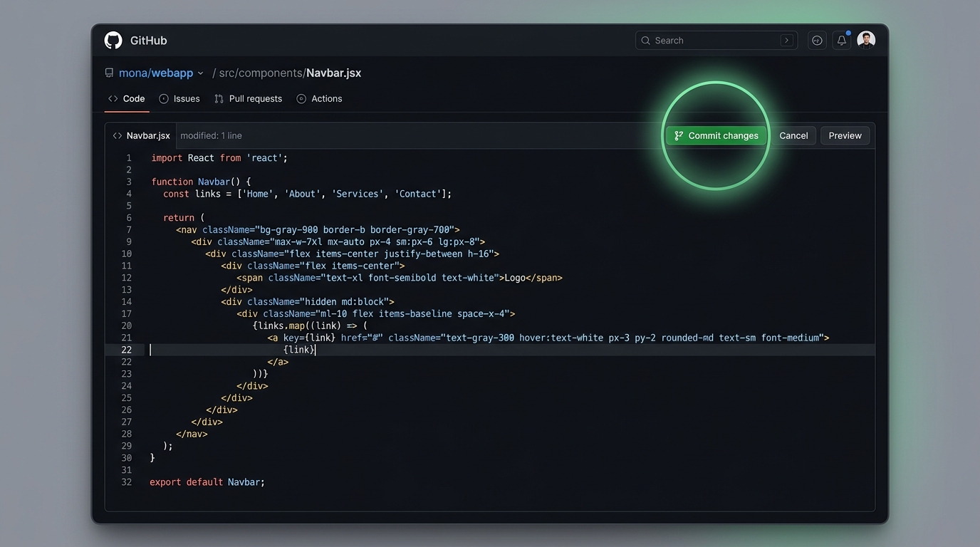The width and height of the screenshot is (980, 547).
Task: Click line number 32 in the gutter
Action: coord(127,482)
